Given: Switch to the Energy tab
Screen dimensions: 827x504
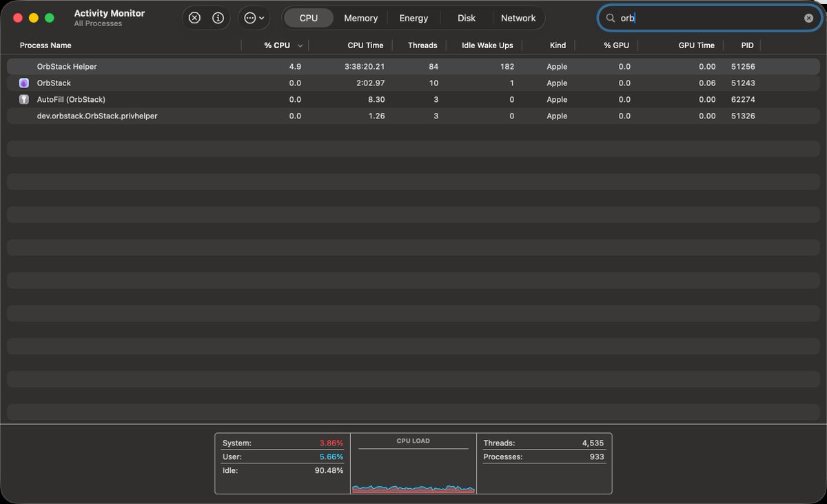Looking at the screenshot, I should tap(413, 18).
